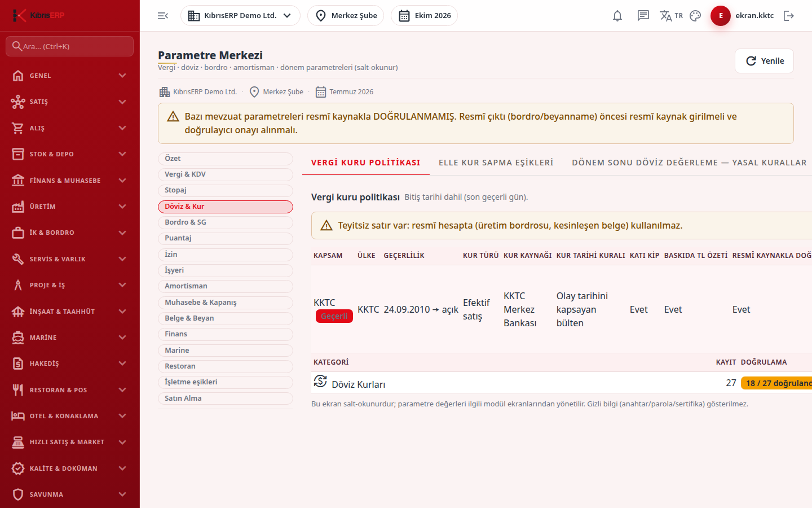Select the Bordro & SG category
The image size is (812, 508).
(x=226, y=222)
